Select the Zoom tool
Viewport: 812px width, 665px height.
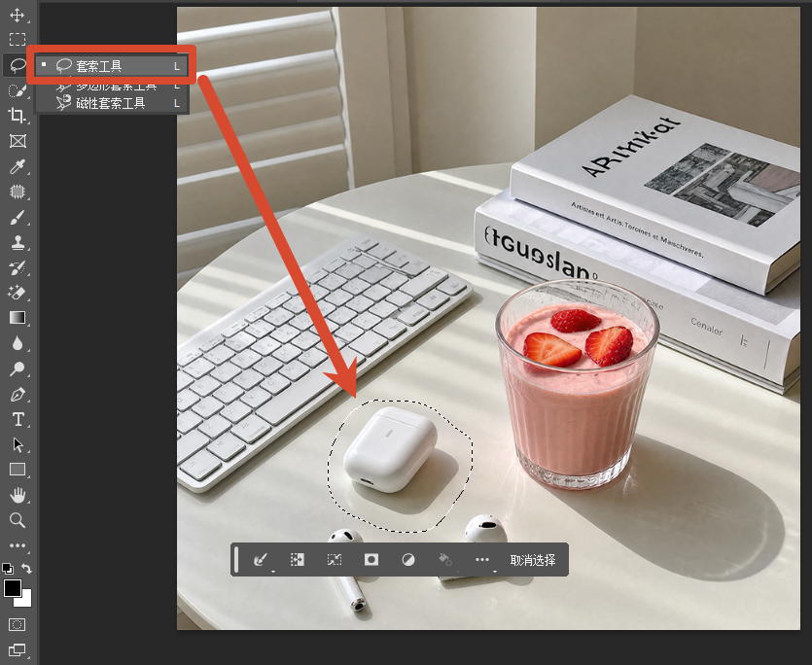click(18, 520)
